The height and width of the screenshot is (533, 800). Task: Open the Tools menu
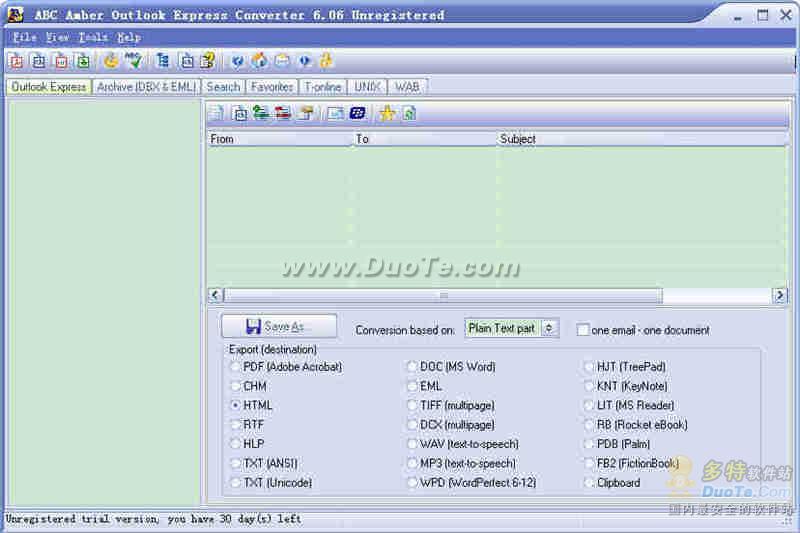point(93,37)
